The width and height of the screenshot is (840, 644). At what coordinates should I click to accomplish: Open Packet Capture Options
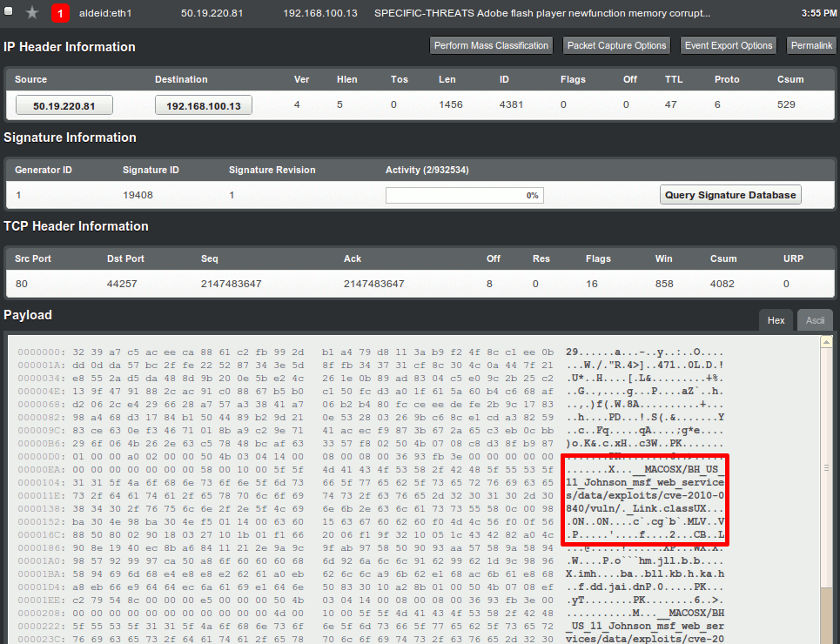(616, 45)
